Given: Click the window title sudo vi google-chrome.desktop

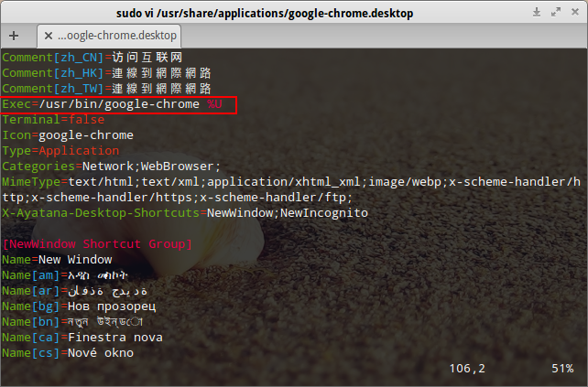Looking at the screenshot, I should [x=265, y=14].
